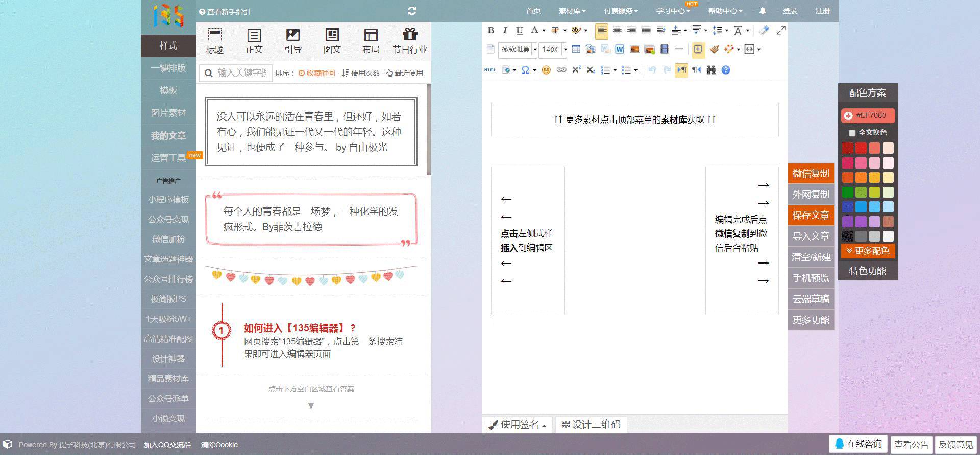Image resolution: width=980 pixels, height=455 pixels.
Task: Click the notification bell icon
Action: 763,11
